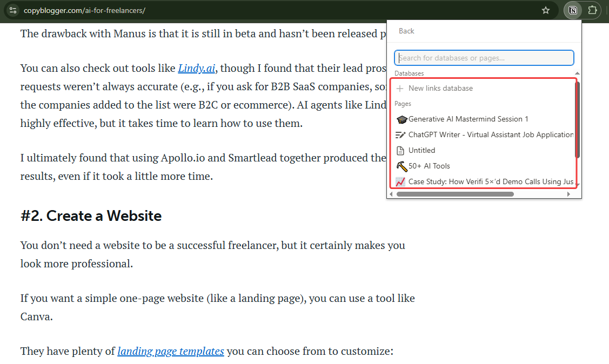Open site information icon in address bar
Image resolution: width=609 pixels, height=364 pixels.
tap(13, 10)
